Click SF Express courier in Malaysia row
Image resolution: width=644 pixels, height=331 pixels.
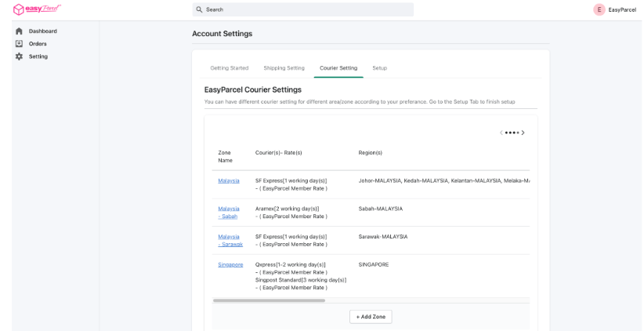pyautogui.click(x=291, y=181)
